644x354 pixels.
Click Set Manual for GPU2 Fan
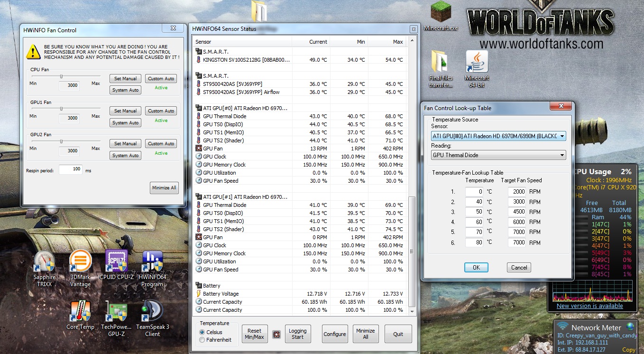(x=125, y=144)
